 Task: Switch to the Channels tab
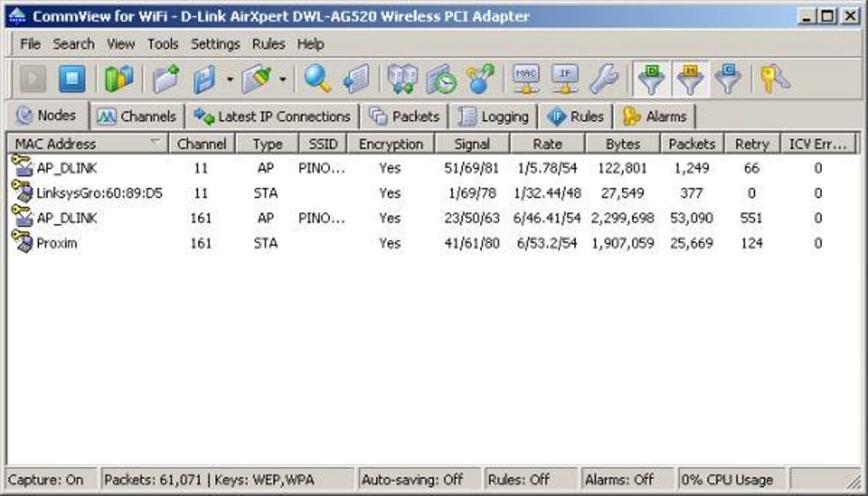137,117
